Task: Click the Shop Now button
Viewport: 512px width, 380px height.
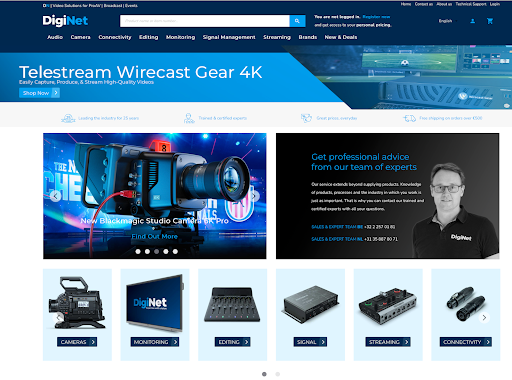Action: [x=39, y=93]
